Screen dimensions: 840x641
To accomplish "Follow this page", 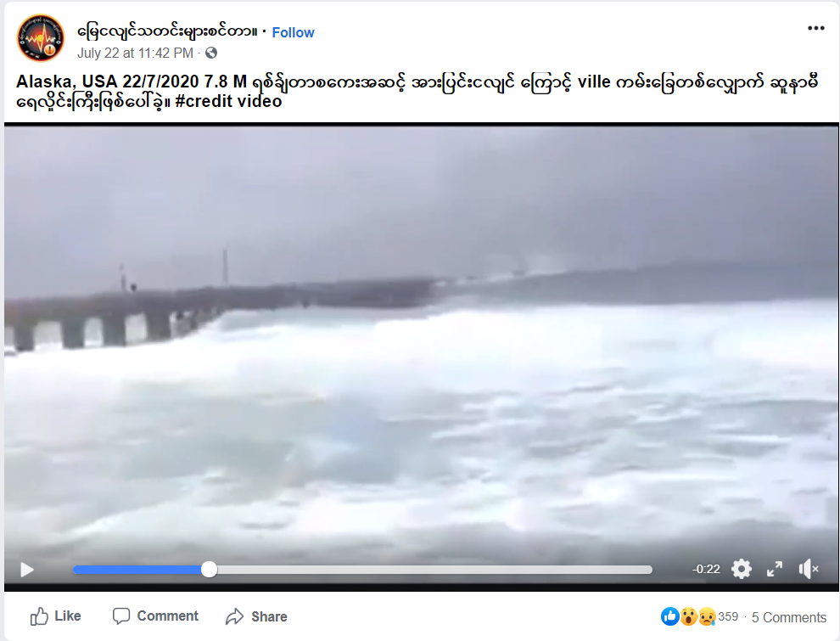I will click(293, 33).
